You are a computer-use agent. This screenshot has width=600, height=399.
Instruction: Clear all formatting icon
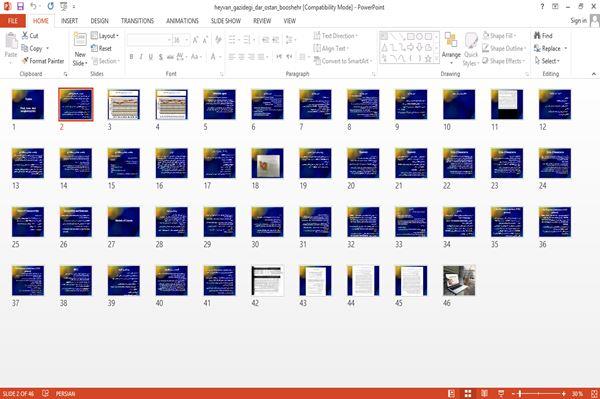218,40
